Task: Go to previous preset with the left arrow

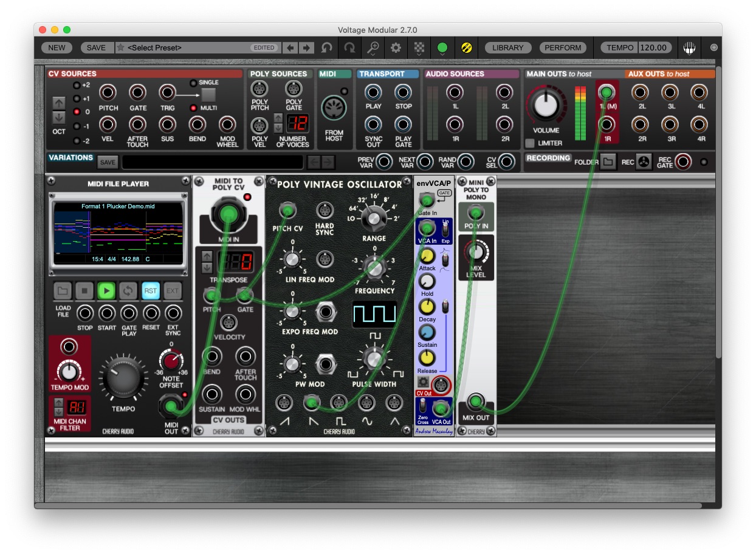Action: click(x=291, y=47)
